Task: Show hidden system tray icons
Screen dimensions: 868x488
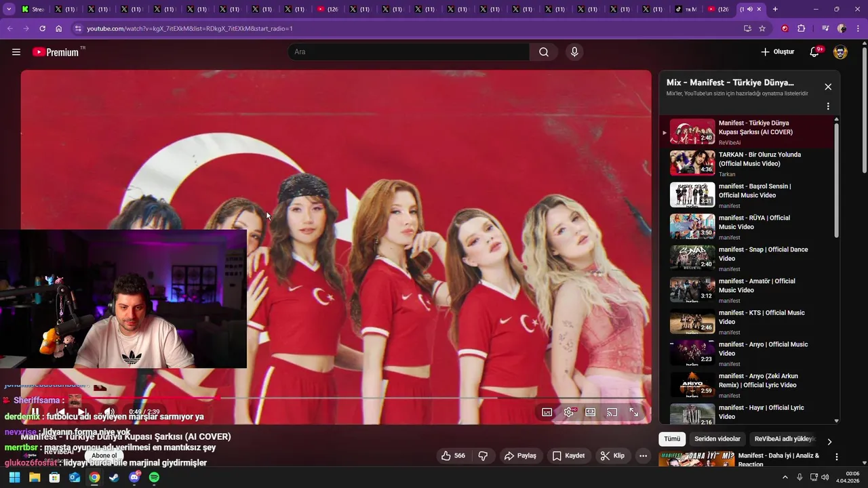Action: (x=785, y=477)
